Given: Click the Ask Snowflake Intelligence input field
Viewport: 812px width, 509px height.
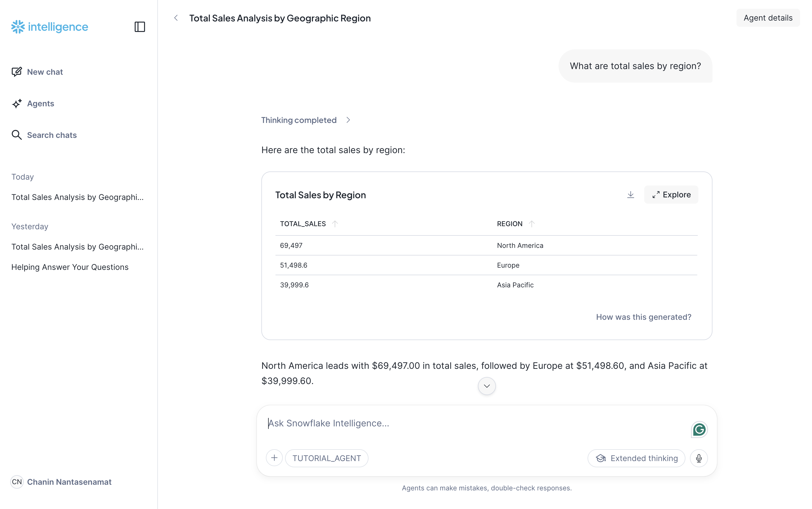Looking at the screenshot, I should (404, 423).
